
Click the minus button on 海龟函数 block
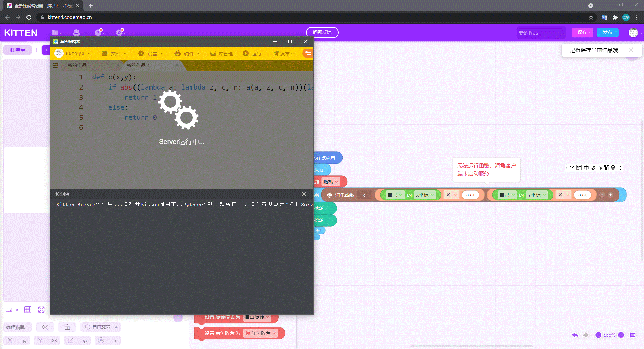tap(602, 195)
